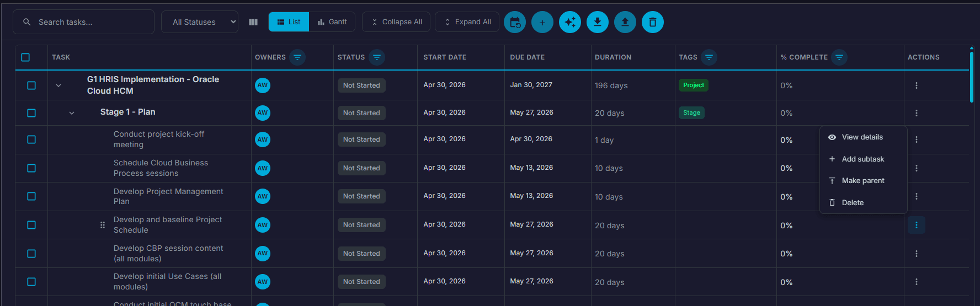This screenshot has width=980, height=306.
Task: Open actions menu for G1 HRIS Implementation row
Action: tap(917, 85)
